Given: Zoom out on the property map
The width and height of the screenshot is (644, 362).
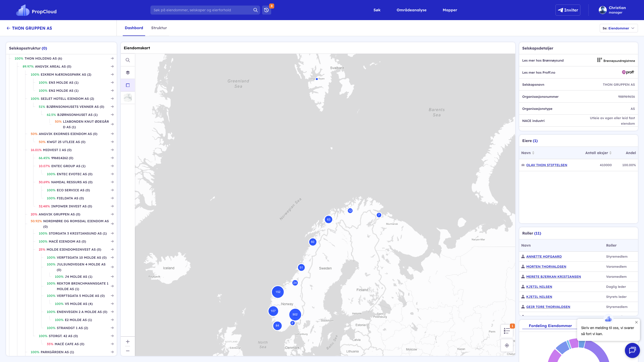Looking at the screenshot, I should coord(128,351).
